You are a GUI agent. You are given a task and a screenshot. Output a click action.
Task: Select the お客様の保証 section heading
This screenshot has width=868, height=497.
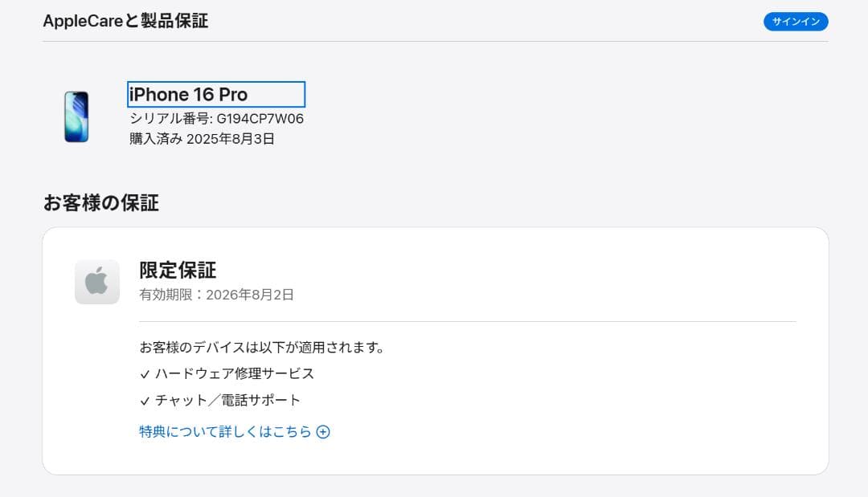(100, 203)
